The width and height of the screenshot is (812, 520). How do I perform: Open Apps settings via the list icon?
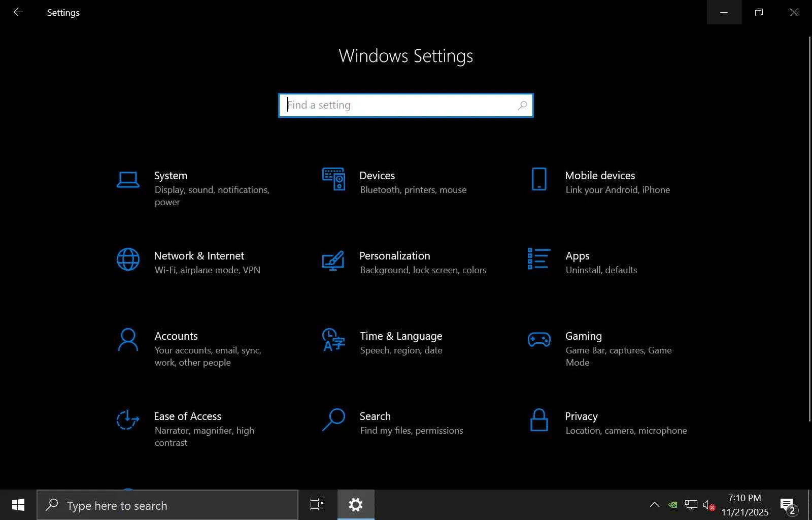tap(539, 258)
